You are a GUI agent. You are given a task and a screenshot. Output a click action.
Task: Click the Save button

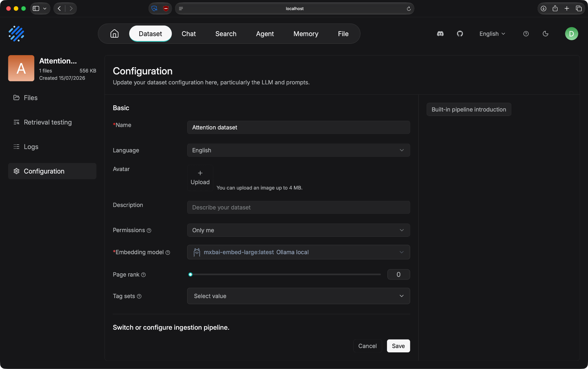[x=398, y=346]
